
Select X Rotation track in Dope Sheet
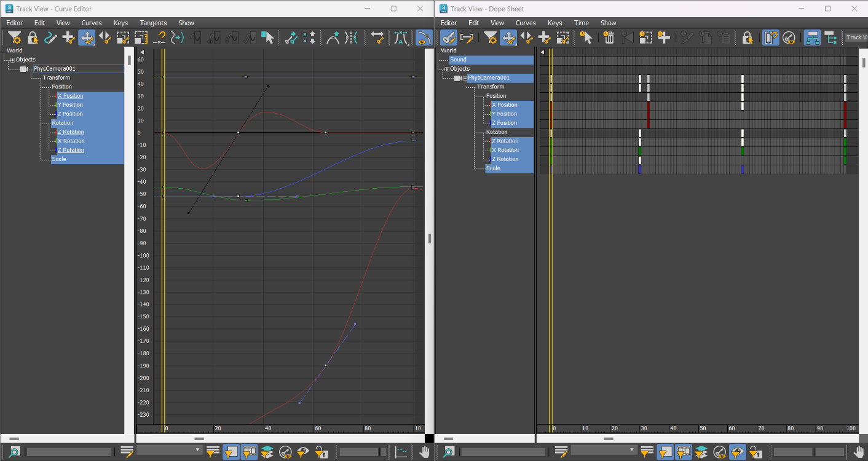[512, 150]
